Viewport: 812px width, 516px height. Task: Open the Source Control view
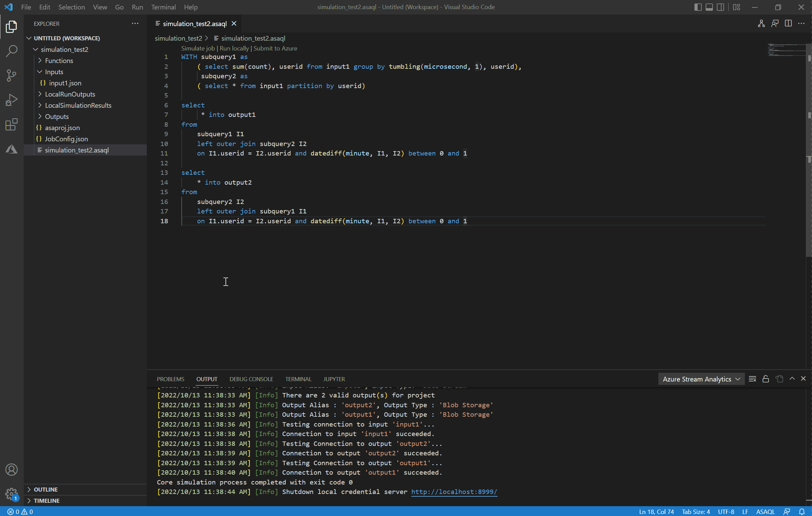tap(12, 76)
